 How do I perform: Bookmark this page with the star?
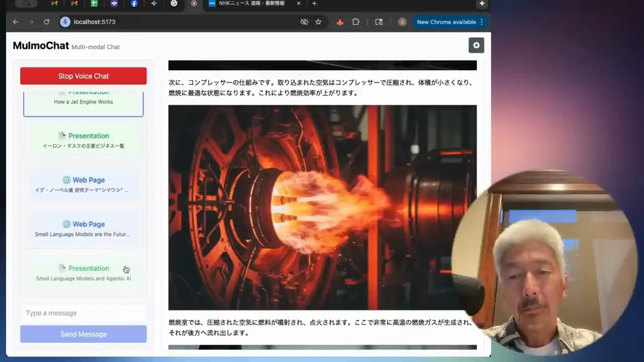[x=318, y=22]
